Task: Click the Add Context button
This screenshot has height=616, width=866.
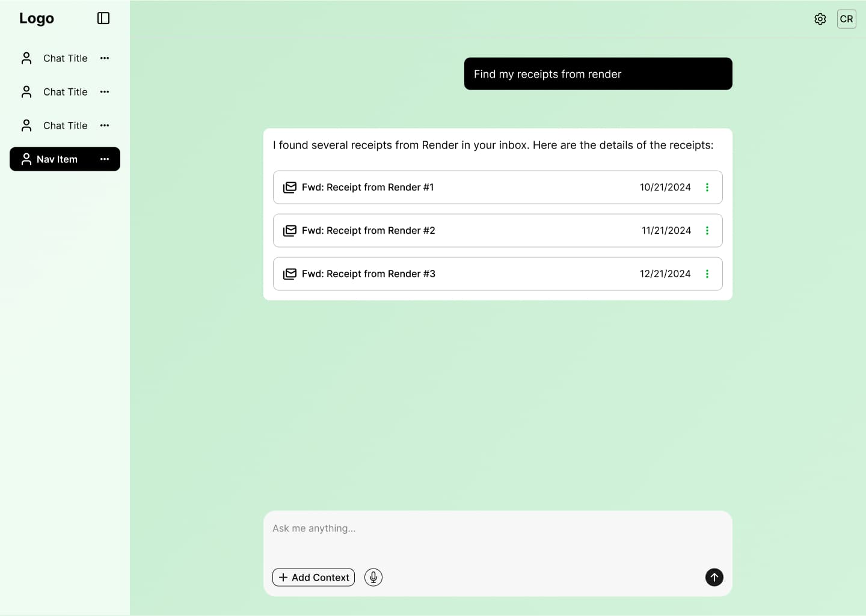Action: pyautogui.click(x=313, y=578)
